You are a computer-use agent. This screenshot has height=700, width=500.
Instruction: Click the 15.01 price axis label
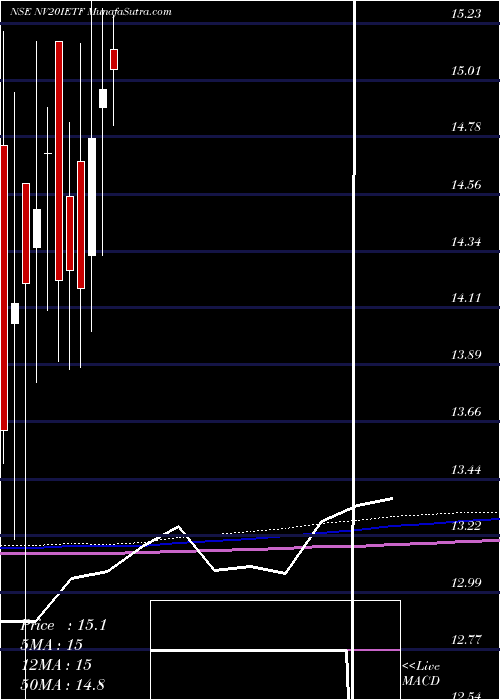click(466, 71)
